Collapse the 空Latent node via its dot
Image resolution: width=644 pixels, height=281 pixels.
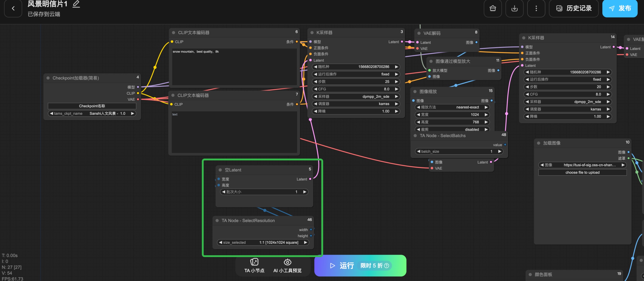(220, 170)
